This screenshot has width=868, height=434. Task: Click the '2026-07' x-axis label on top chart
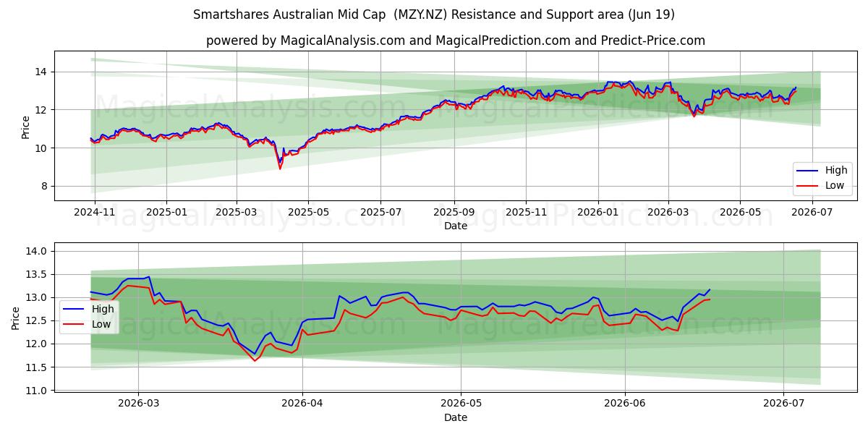pos(813,213)
